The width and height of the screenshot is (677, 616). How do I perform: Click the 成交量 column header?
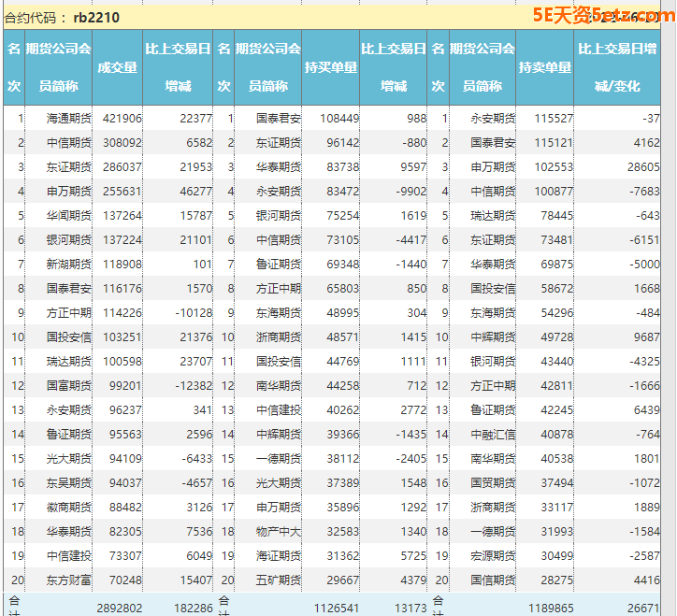(118, 67)
